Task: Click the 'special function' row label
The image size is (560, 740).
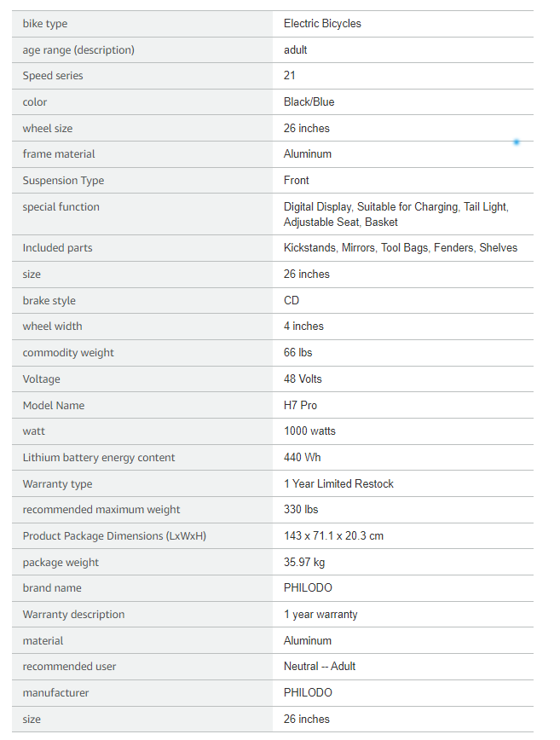Action: [x=61, y=207]
